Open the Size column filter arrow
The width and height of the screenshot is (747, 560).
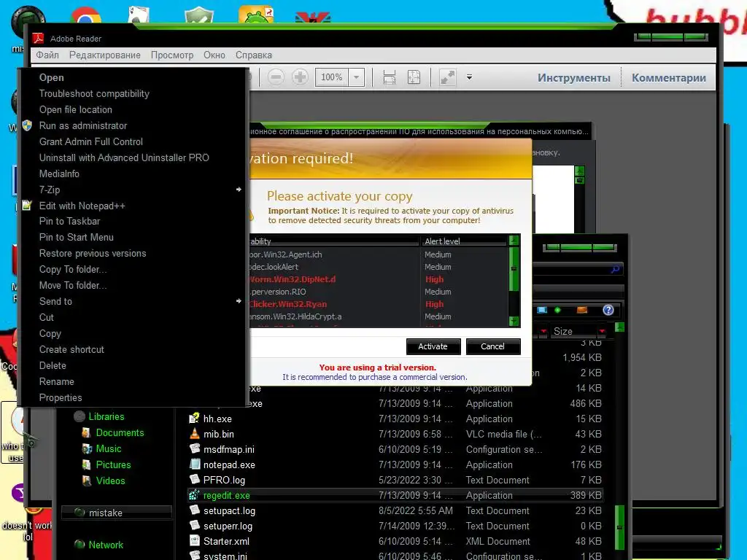tap(602, 331)
